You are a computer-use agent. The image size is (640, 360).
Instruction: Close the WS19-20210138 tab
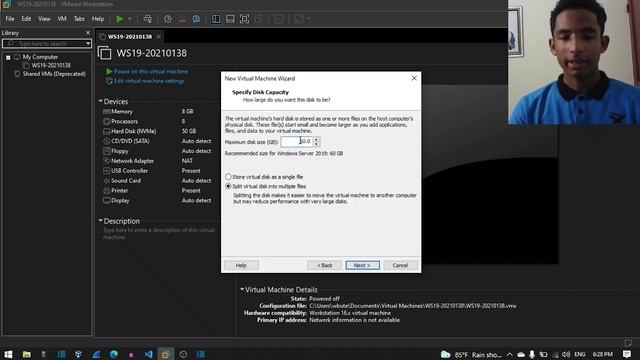[x=159, y=37]
